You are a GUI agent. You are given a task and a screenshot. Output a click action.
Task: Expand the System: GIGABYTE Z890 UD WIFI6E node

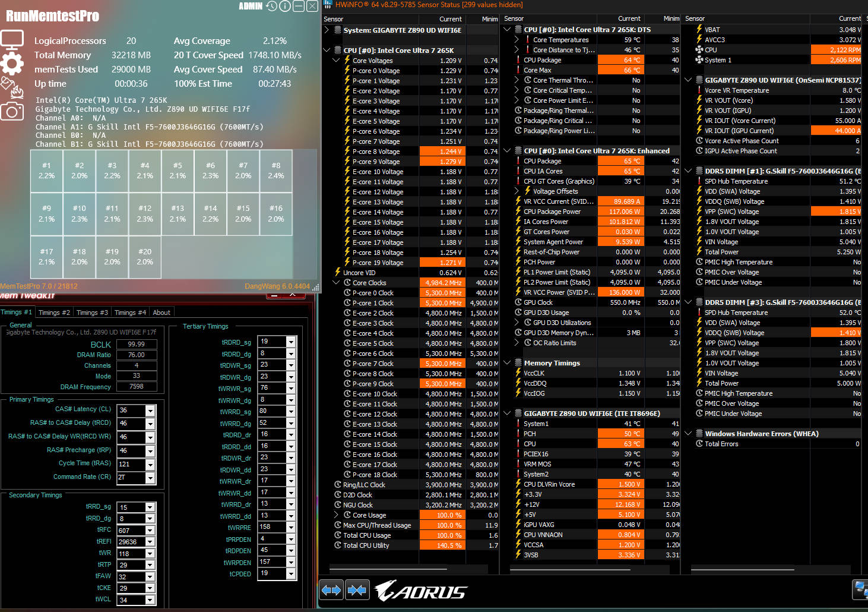pos(327,30)
